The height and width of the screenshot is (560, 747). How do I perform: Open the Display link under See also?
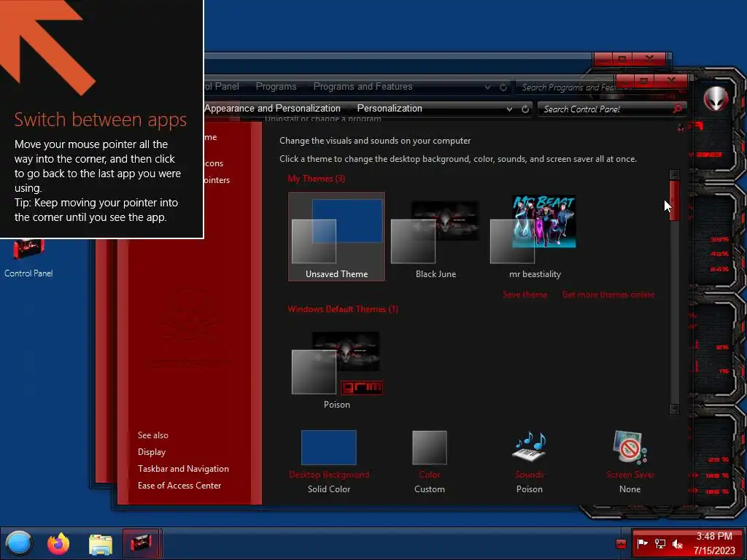click(x=152, y=452)
